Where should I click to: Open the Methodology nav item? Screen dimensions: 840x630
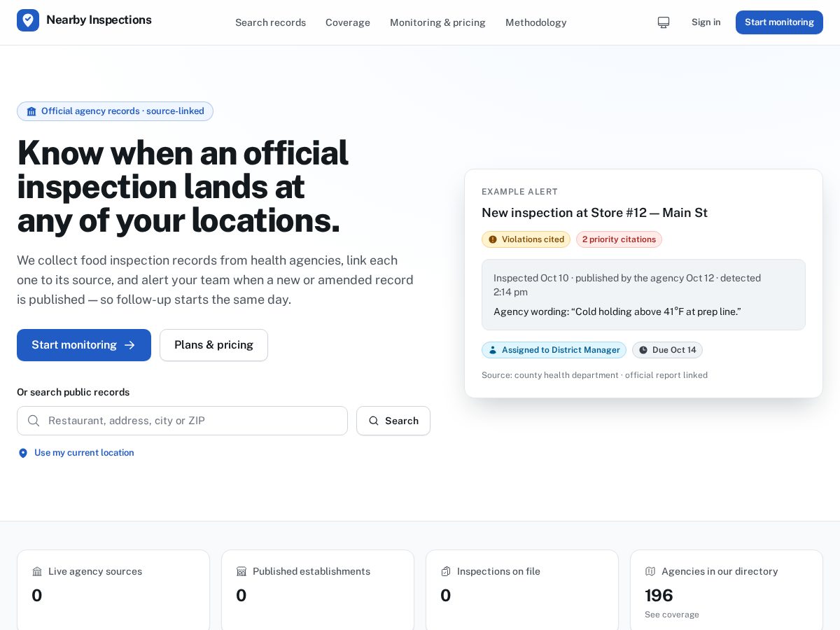tap(535, 22)
